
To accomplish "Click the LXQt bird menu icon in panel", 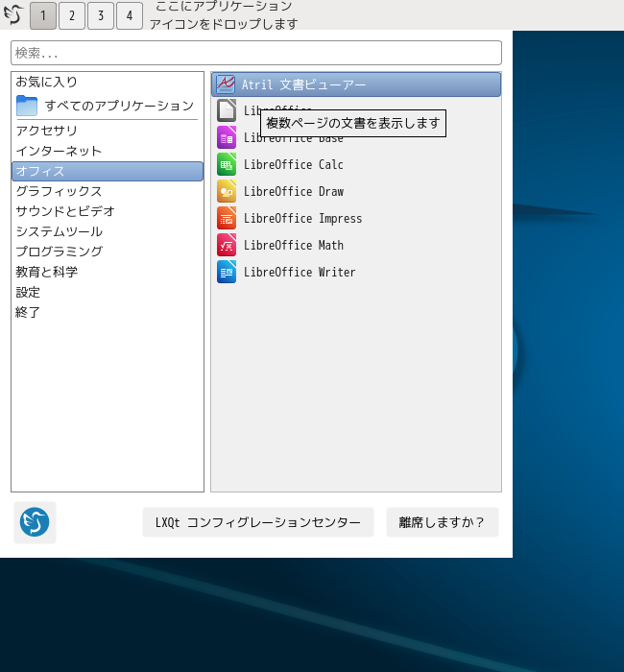I will (12, 14).
